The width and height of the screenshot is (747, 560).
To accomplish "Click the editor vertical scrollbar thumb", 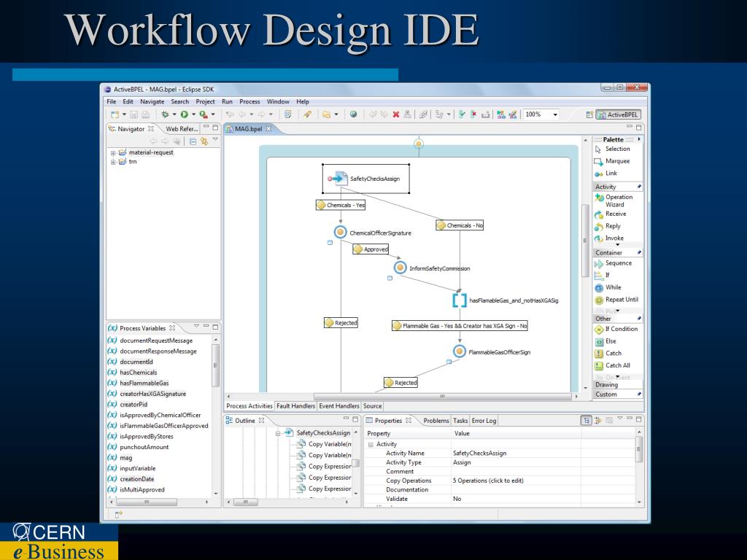I will pos(586,241).
